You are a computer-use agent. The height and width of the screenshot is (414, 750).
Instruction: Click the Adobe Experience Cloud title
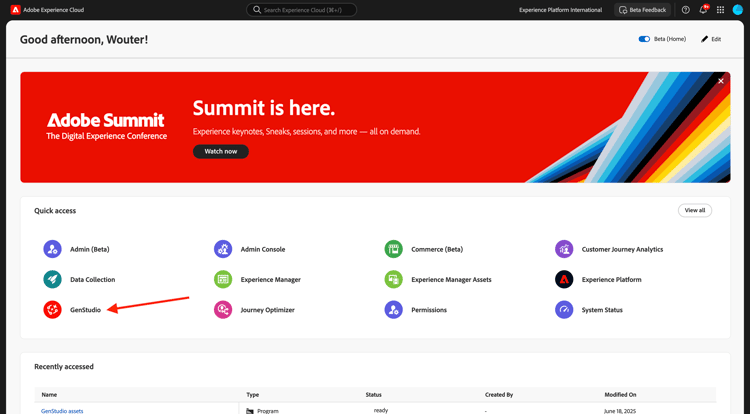(x=54, y=10)
